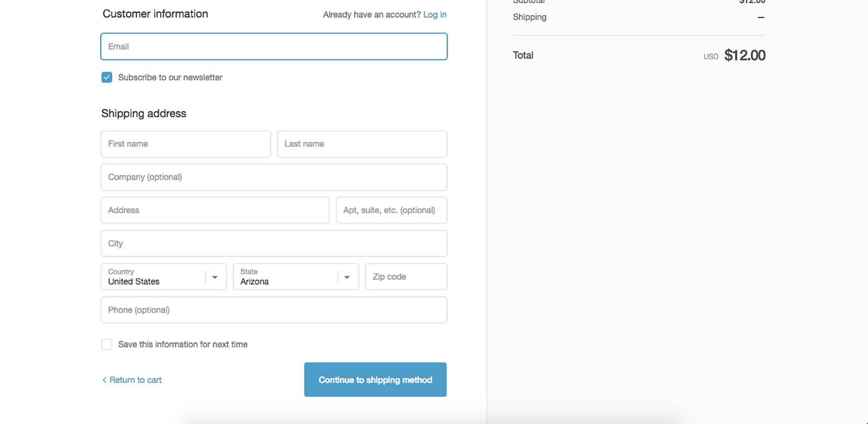
Task: Click the State dropdown arrow icon
Action: point(347,278)
